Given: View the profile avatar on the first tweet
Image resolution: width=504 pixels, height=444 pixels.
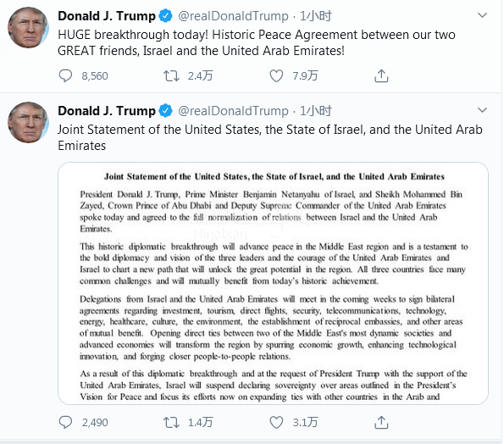Looking at the screenshot, I should 28,27.
